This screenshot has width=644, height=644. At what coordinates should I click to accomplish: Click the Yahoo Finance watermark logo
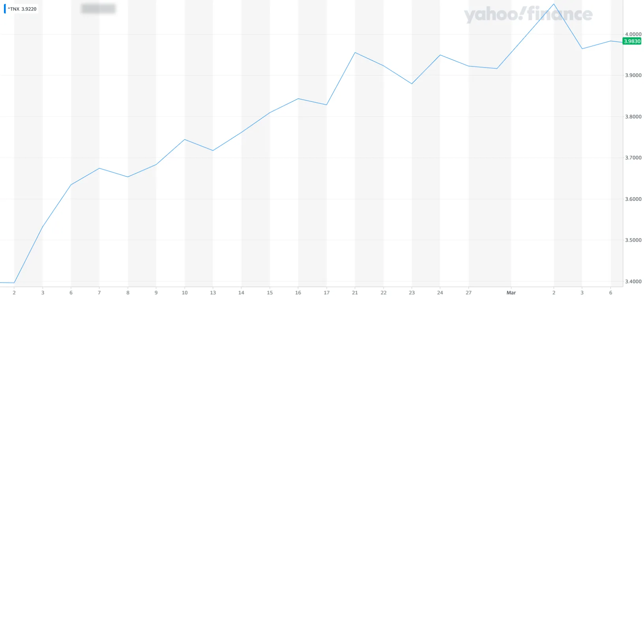coord(528,15)
